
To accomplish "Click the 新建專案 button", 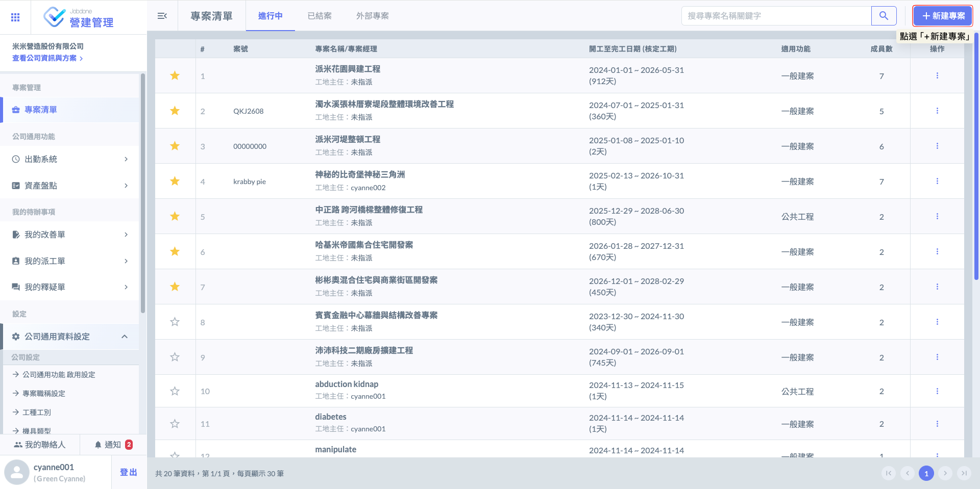I will click(x=943, y=16).
